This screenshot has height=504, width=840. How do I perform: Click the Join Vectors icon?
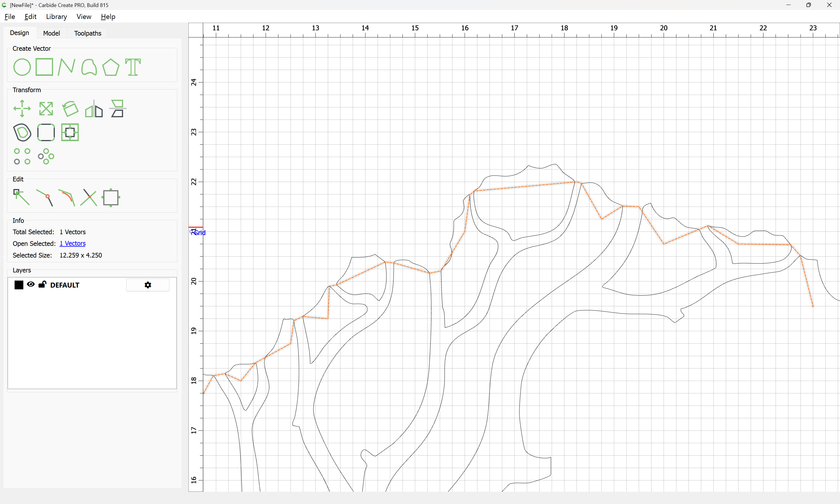pyautogui.click(x=44, y=198)
